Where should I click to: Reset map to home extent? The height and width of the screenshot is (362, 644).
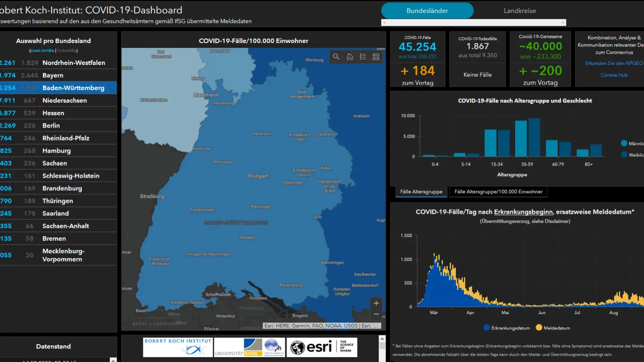350,57
